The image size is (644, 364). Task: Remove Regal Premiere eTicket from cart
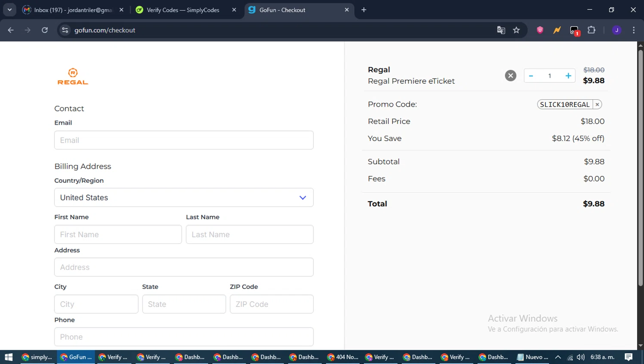pos(510,76)
